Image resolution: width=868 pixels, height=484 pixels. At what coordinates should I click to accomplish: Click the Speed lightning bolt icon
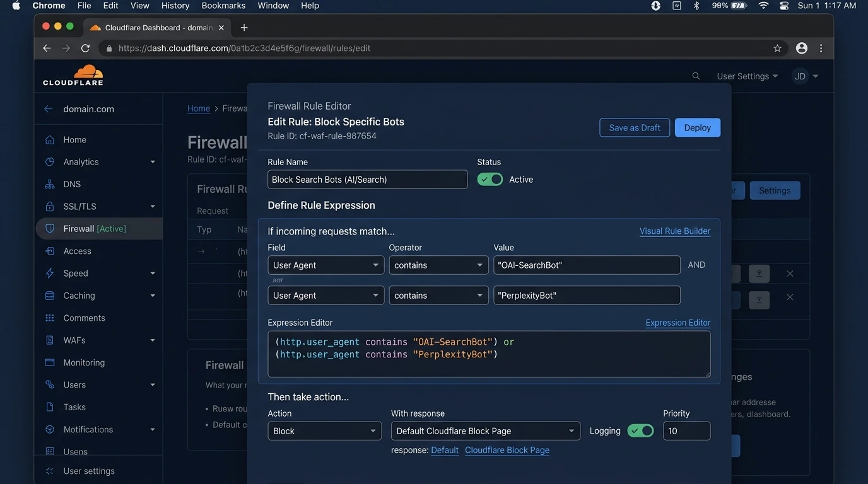tap(50, 274)
